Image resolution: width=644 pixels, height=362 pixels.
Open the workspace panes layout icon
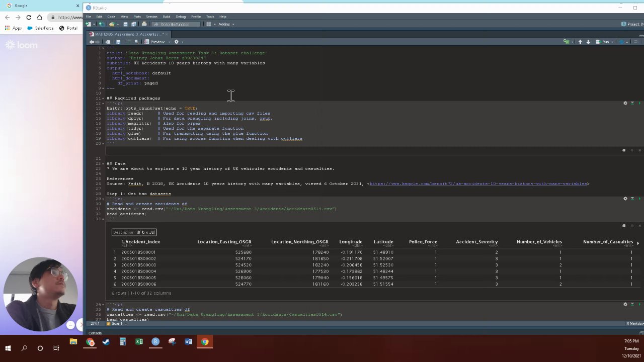209,24
